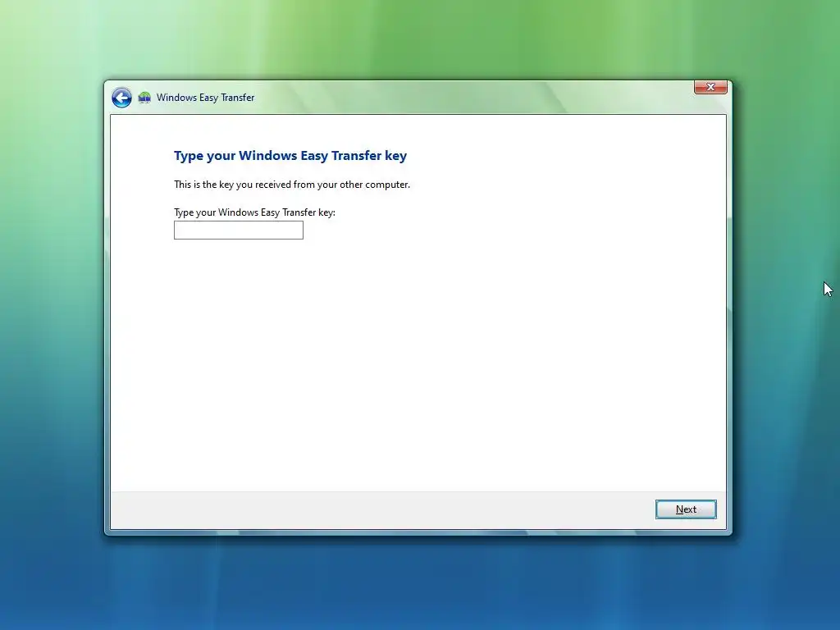Close the Windows Easy Transfer window
Image resolution: width=840 pixels, height=630 pixels.
pyautogui.click(x=710, y=87)
